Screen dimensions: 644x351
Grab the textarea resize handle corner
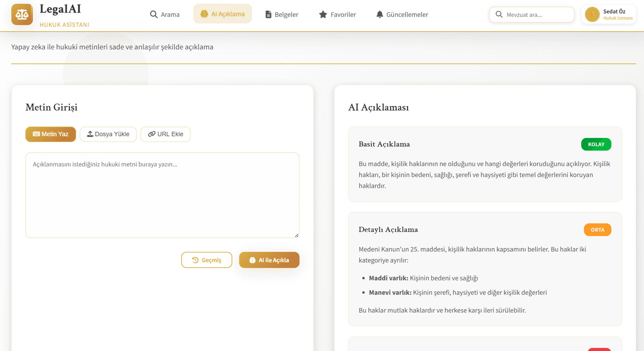[x=297, y=235]
